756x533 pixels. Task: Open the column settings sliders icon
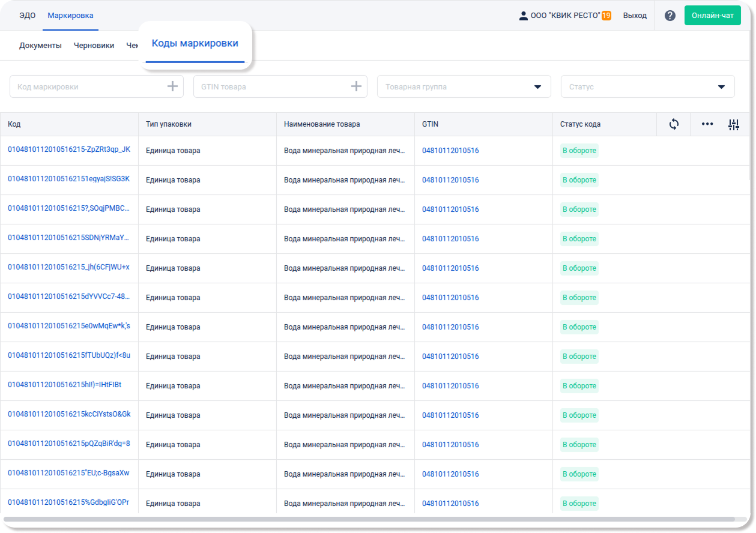[733, 124]
